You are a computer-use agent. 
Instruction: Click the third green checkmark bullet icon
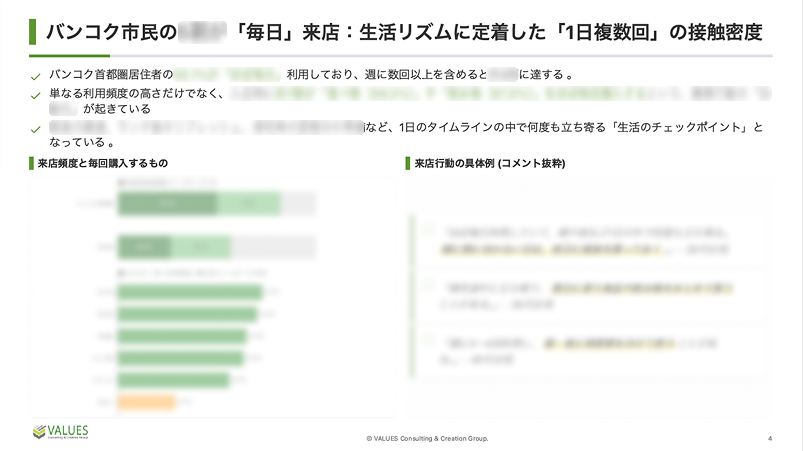point(36,127)
